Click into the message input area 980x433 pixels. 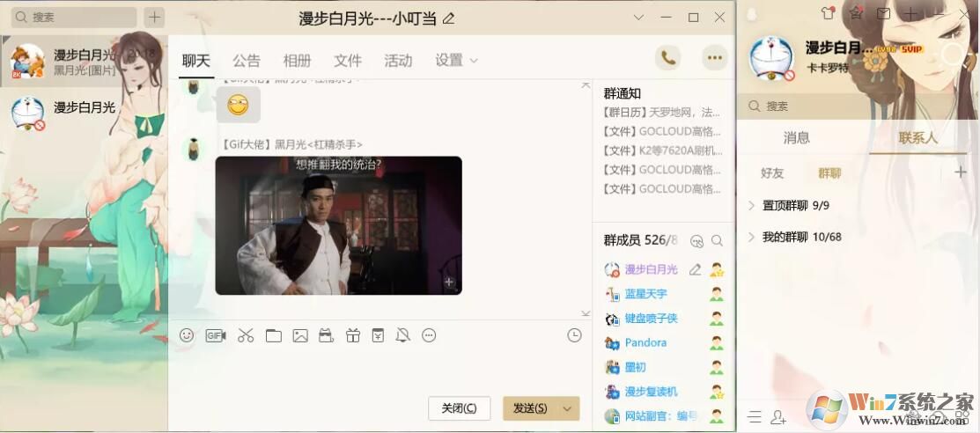tap(379, 369)
